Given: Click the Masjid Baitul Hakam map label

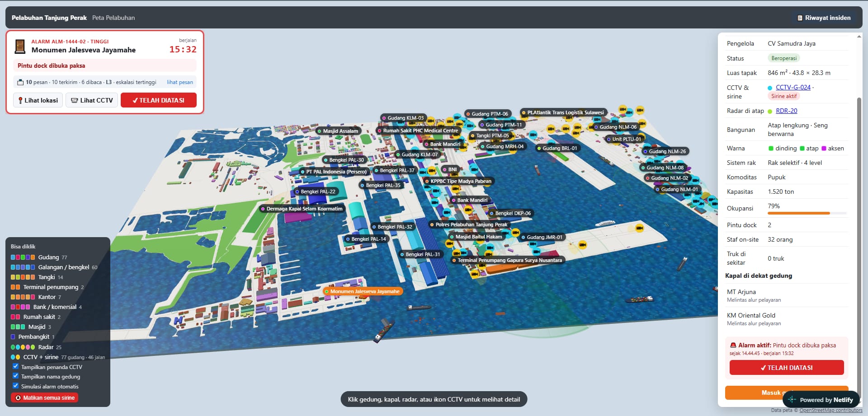Looking at the screenshot, I should [x=476, y=237].
